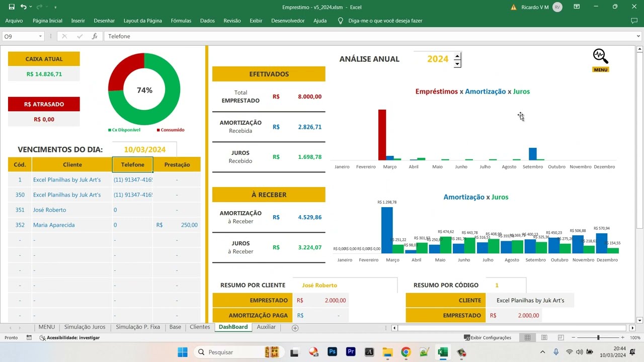Image resolution: width=644 pixels, height=362 pixels.
Task: Open the Clientes sheet tab
Action: click(200, 327)
